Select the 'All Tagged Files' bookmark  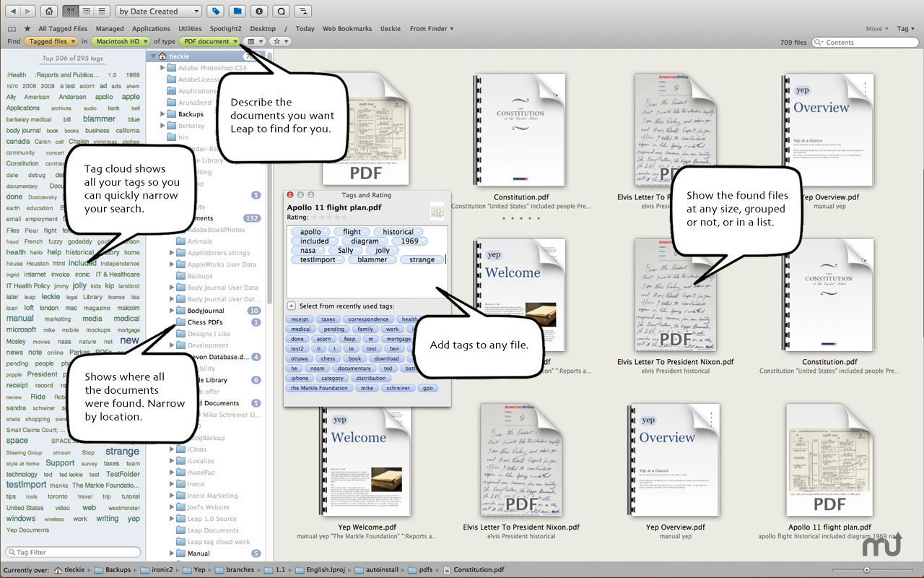click(63, 29)
